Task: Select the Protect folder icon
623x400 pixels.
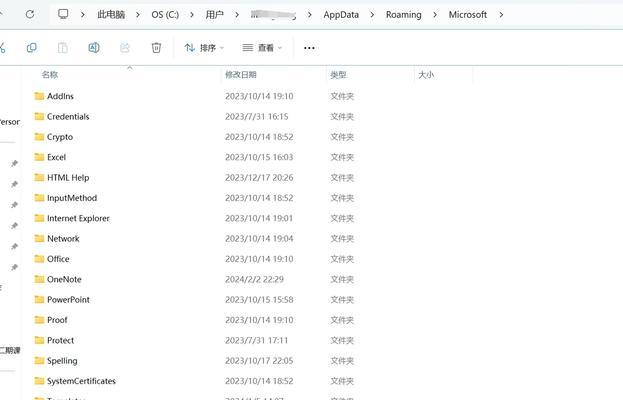Action: pyautogui.click(x=39, y=340)
